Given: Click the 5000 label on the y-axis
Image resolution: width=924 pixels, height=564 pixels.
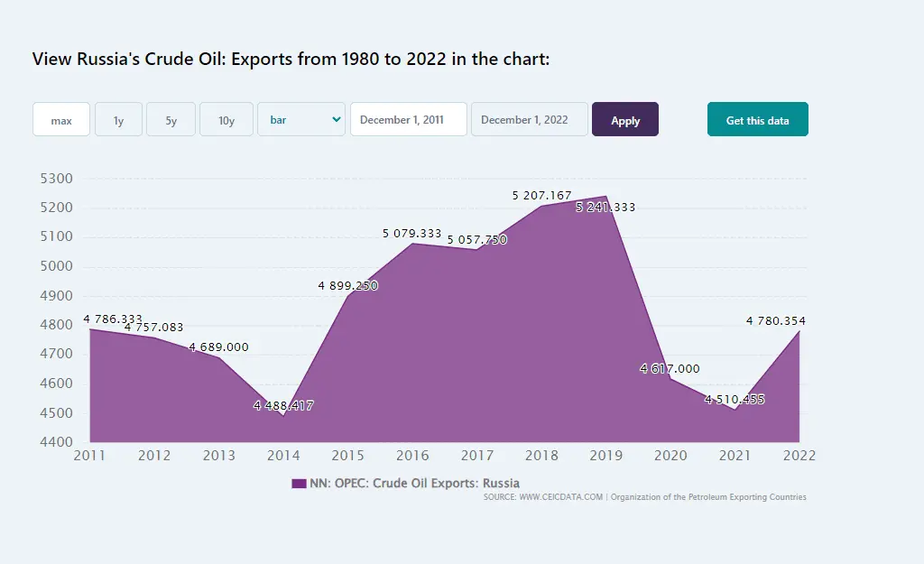Looking at the screenshot, I should [56, 266].
